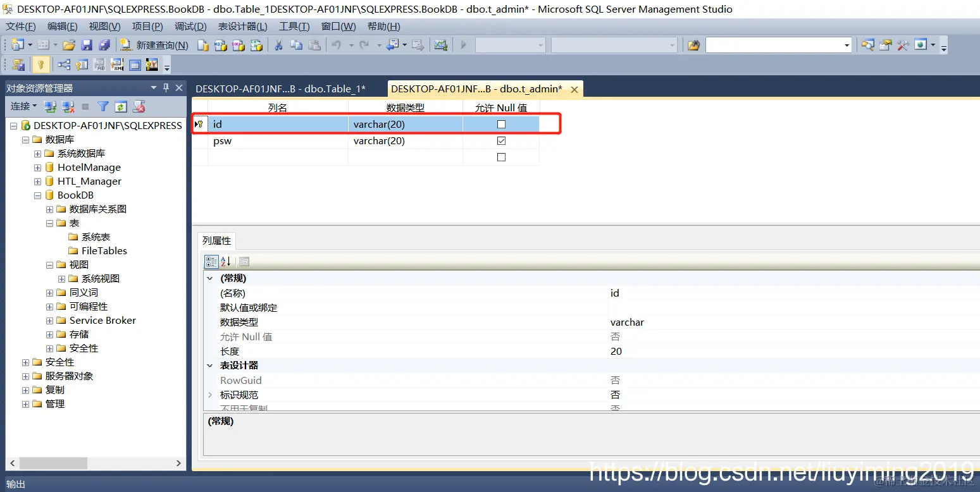Open the 工具(T) menu

click(x=294, y=27)
